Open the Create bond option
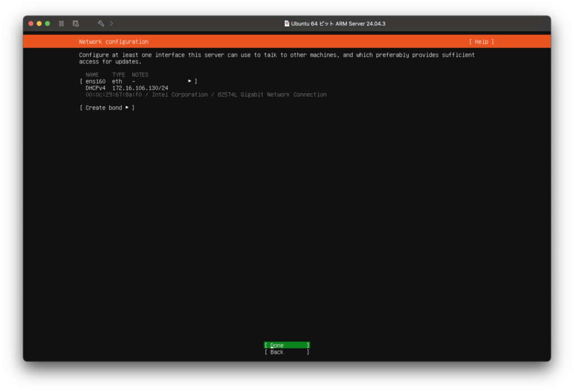Screen dimensions: 574x392 coord(107,108)
